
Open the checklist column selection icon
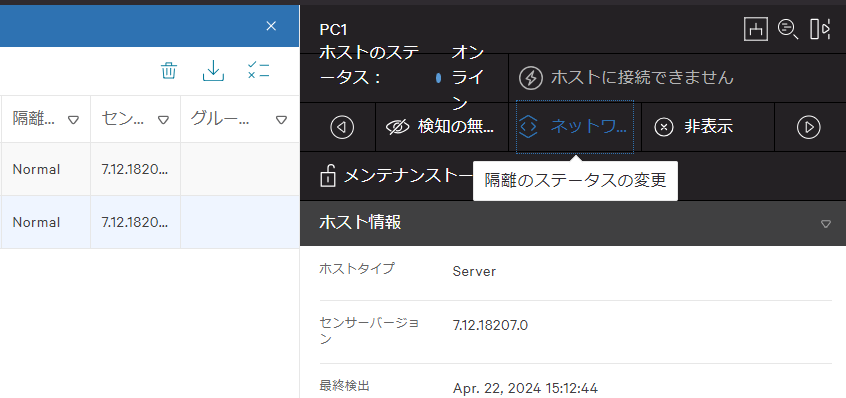258,71
